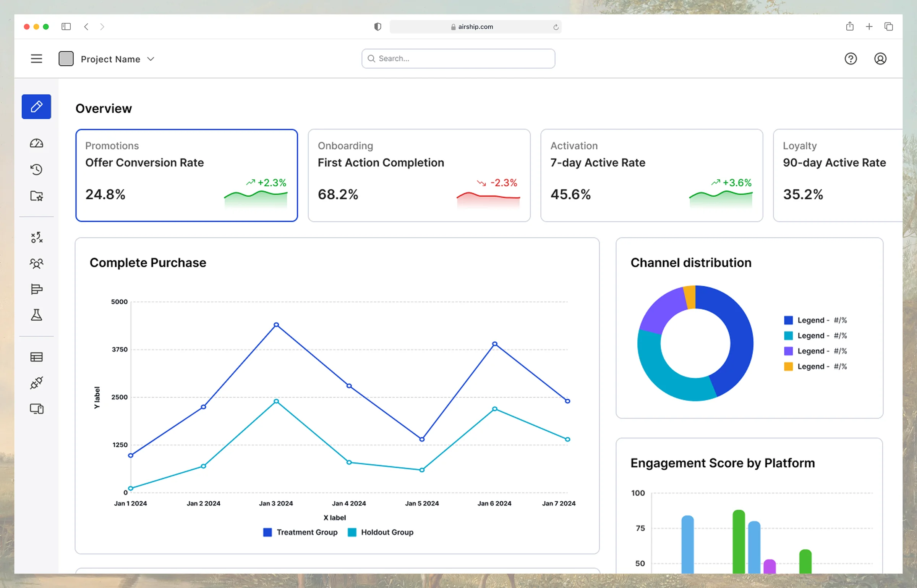Screen dimensions: 917x588
Task: Click the orange channel legend swatch
Action: [788, 367]
